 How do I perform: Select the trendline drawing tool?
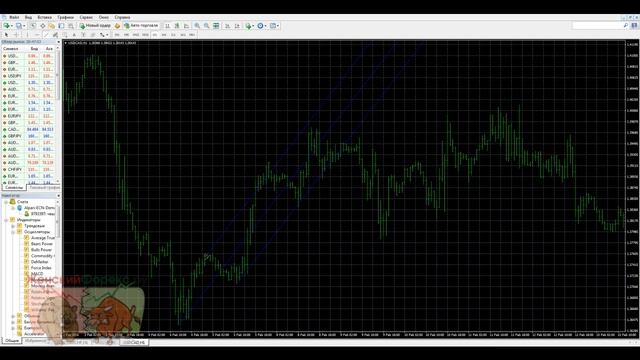[x=47, y=35]
